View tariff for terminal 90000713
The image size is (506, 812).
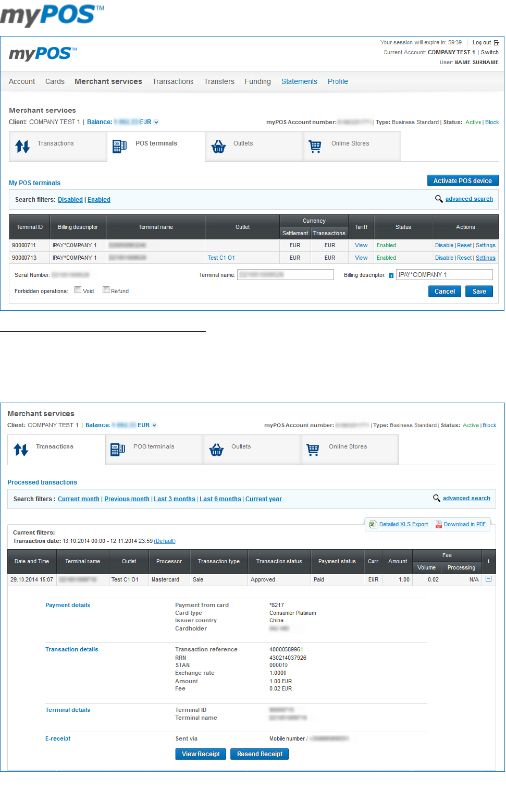click(361, 258)
